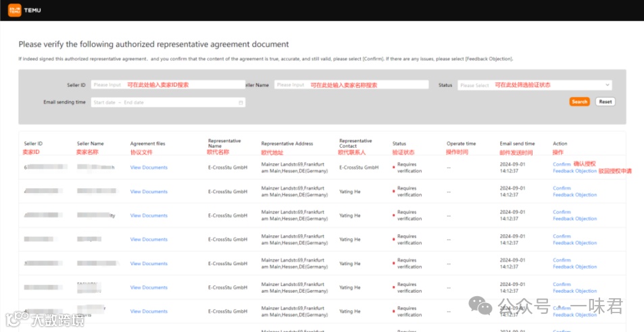This screenshot has height=332, width=644.
Task: Click Confirm in the fourth table row
Action: click(562, 236)
